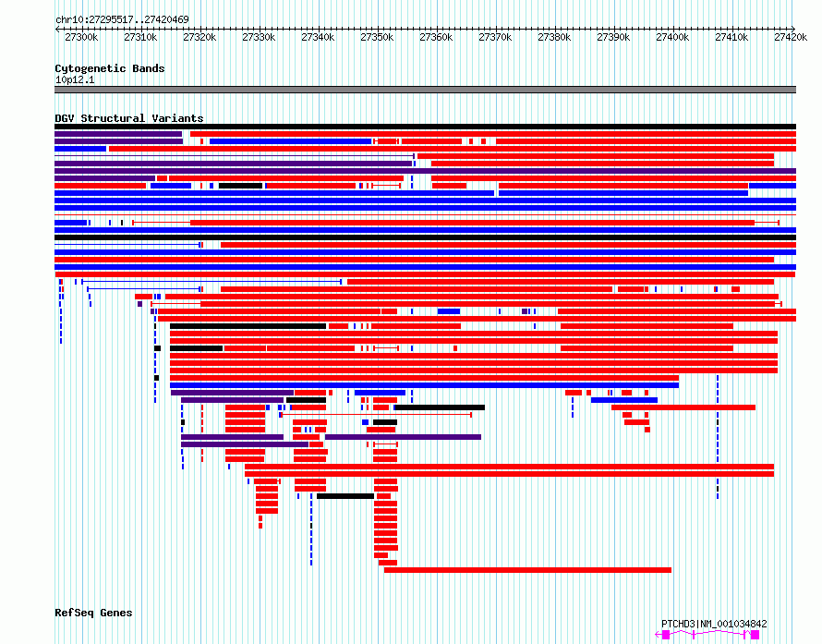Click the 27330k ruler label
This screenshot has width=822, height=644.
(259, 37)
